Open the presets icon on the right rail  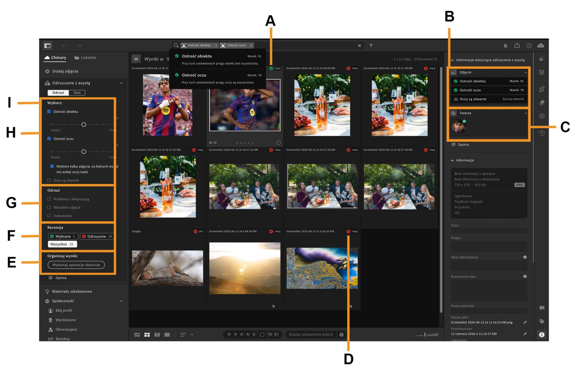[542, 59]
